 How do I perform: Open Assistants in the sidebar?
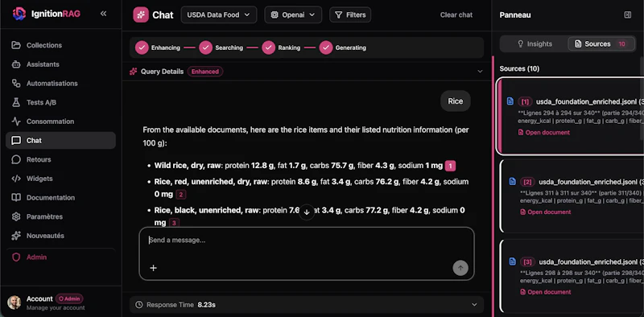[x=61, y=64]
